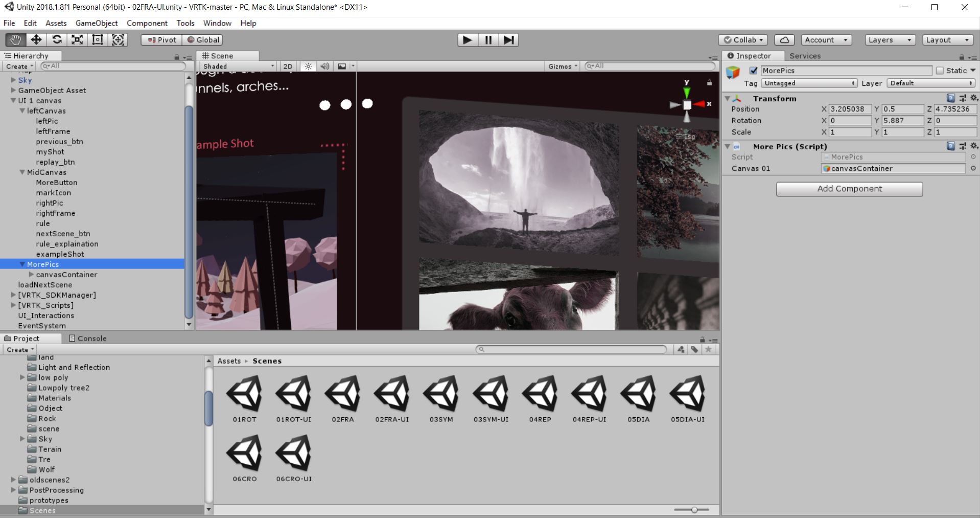Viewport: 980px width, 518px height.
Task: Open the cloud services button
Action: [x=784, y=40]
